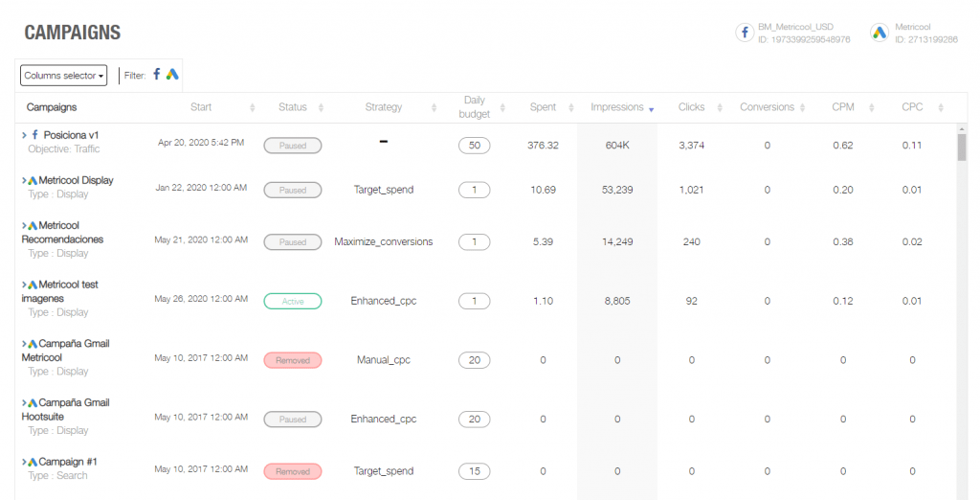Sort by Daily budget column arrows
This screenshot has width=980, height=500.
click(x=502, y=107)
